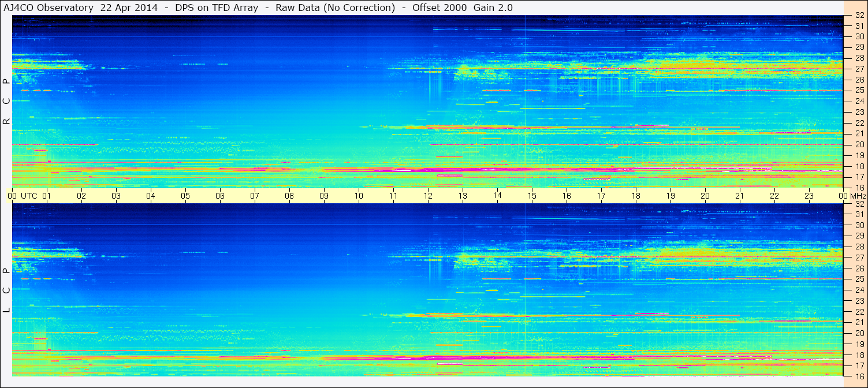Click the Raw Data (No Correction) text
The image size is (868, 388).
(x=335, y=8)
